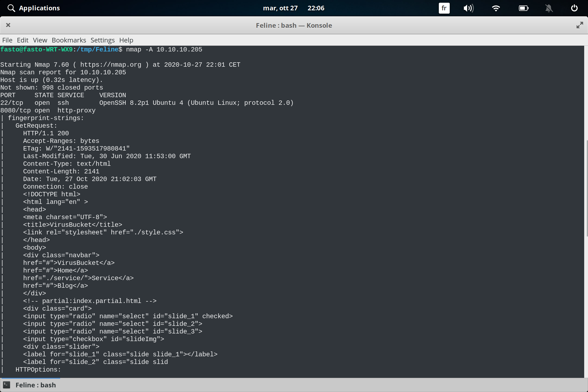Viewport: 588px width, 392px height.
Task: Click the fullscreen icon in the title bar
Action: point(580,25)
